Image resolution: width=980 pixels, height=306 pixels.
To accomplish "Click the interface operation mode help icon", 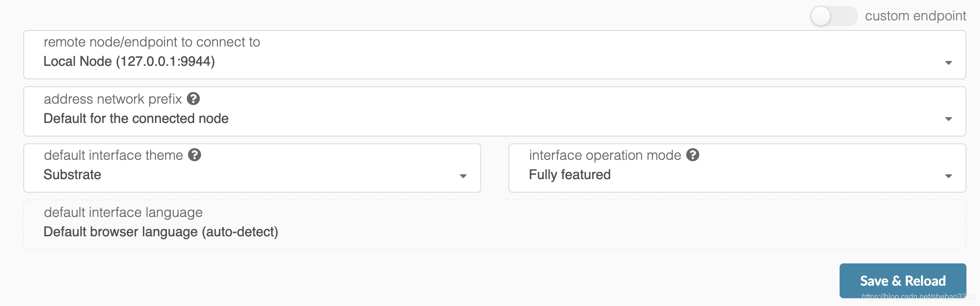I will pos(693,155).
